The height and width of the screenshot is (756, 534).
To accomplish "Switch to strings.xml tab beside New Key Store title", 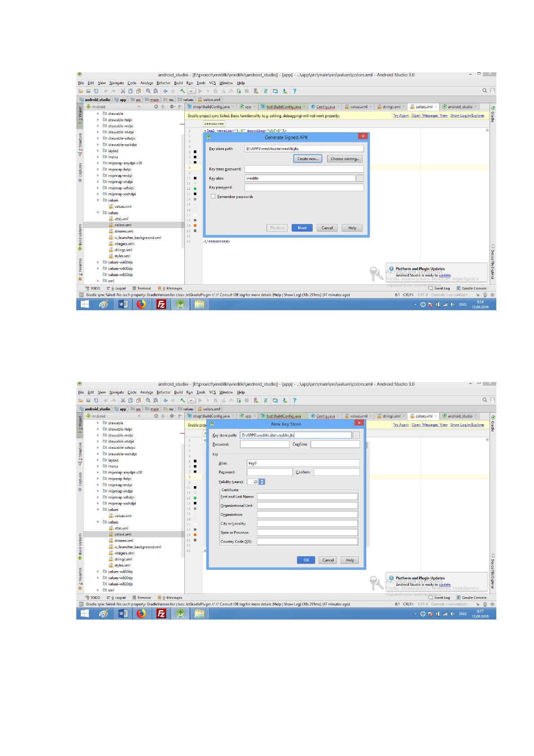I will [x=391, y=416].
